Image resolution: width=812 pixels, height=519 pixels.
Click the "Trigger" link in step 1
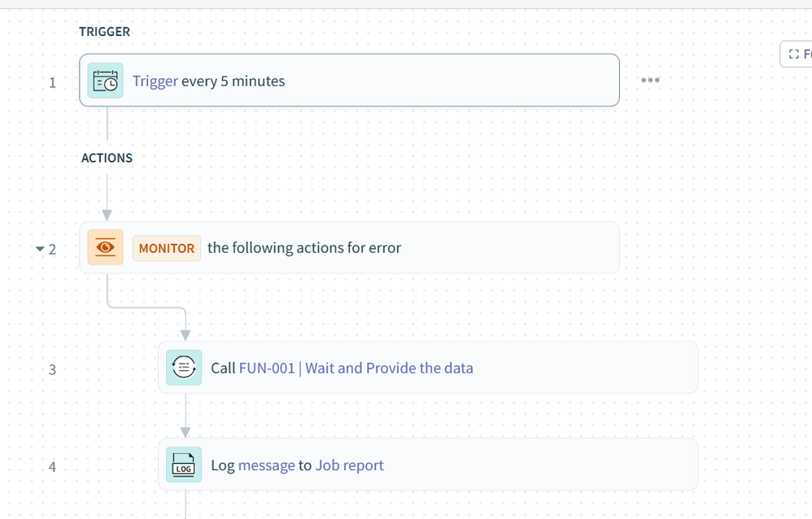[155, 81]
